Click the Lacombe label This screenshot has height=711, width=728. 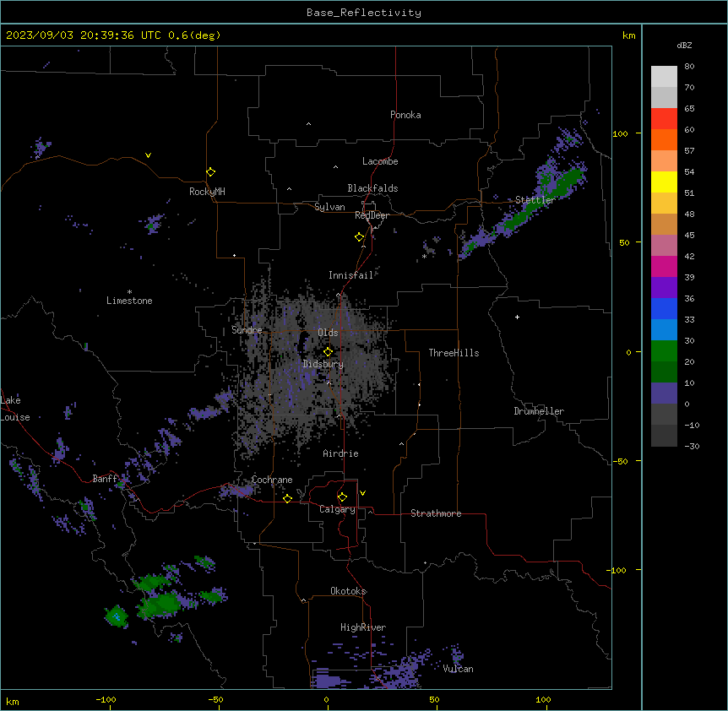pyautogui.click(x=380, y=161)
